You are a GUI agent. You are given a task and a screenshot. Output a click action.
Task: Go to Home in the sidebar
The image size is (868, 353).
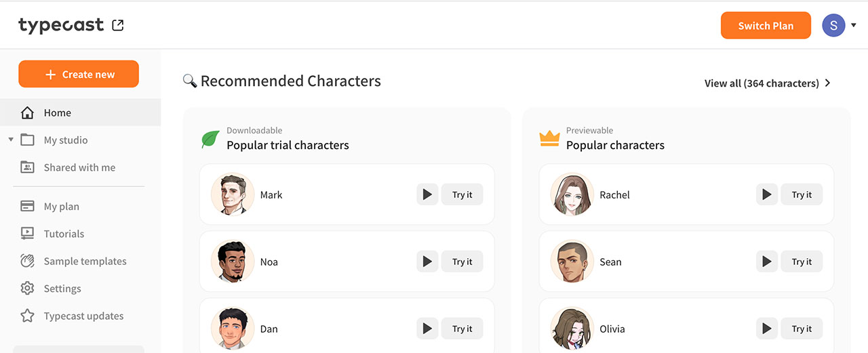pyautogui.click(x=58, y=113)
